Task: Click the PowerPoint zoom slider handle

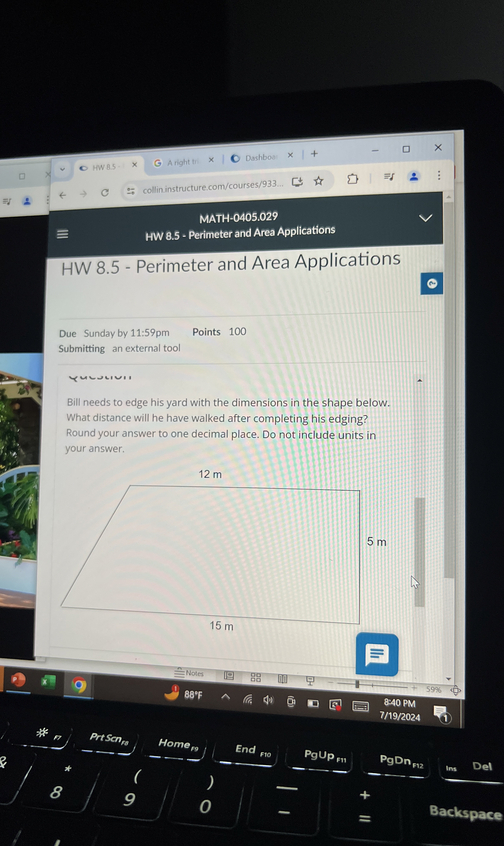Action: pos(357,684)
